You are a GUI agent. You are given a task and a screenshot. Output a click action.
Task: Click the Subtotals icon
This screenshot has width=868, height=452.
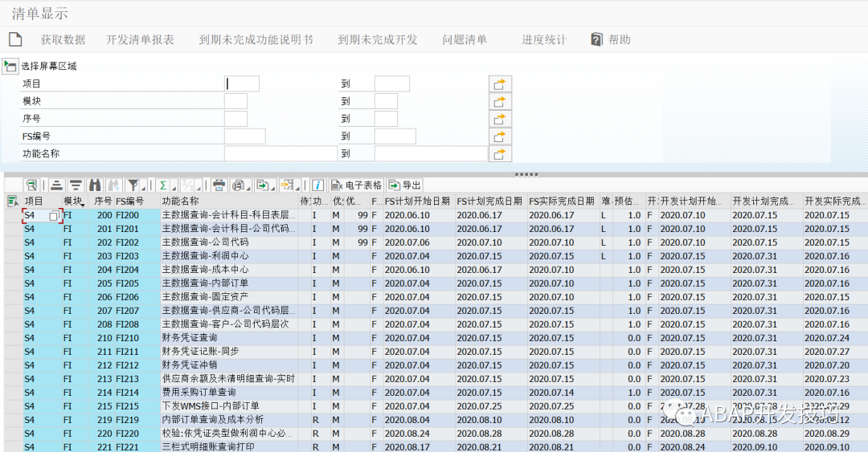pyautogui.click(x=188, y=185)
